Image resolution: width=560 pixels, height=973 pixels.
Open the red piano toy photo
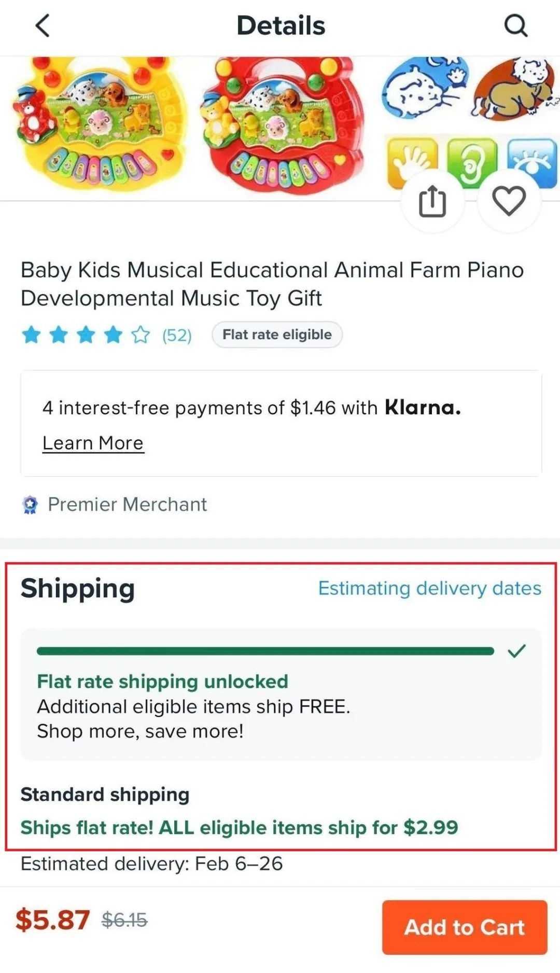283,124
